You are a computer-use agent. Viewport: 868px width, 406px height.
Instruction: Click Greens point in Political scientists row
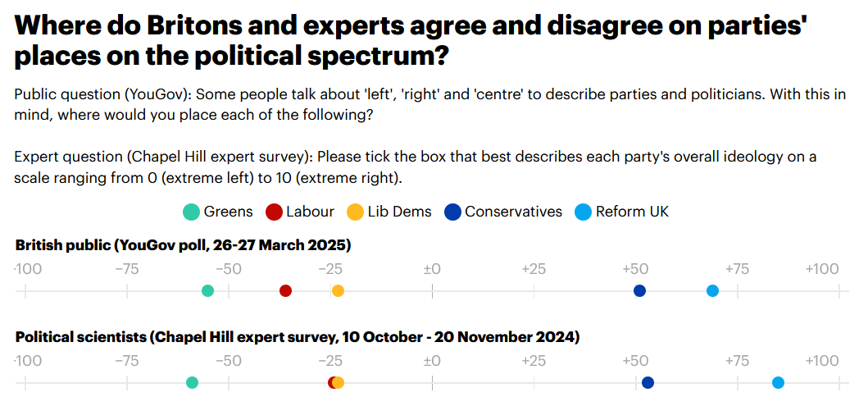click(192, 382)
